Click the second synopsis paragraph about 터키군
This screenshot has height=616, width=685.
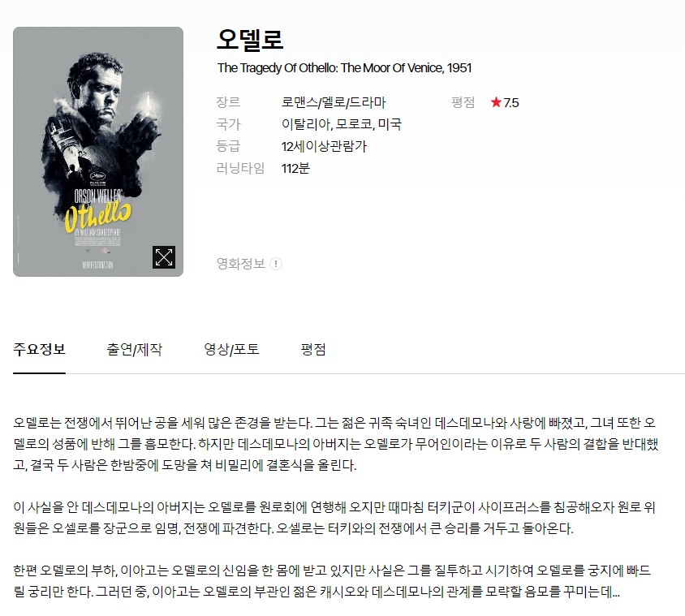(334, 518)
